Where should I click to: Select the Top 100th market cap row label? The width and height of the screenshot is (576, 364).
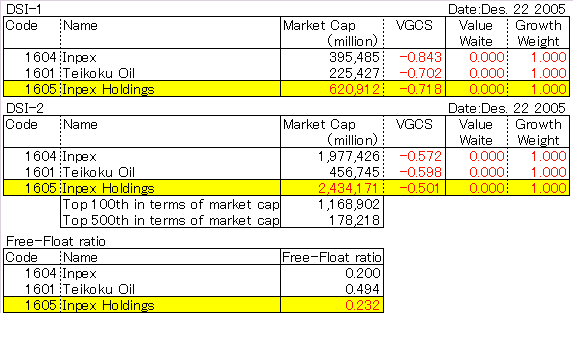pyautogui.click(x=171, y=204)
